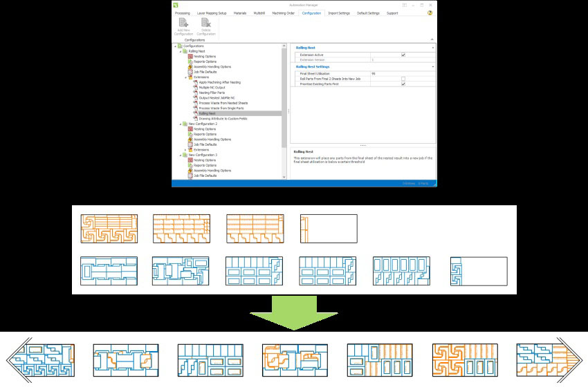Image resolution: width=588 pixels, height=387 pixels.
Task: Open the yellow help question mark icon
Action: point(430,13)
